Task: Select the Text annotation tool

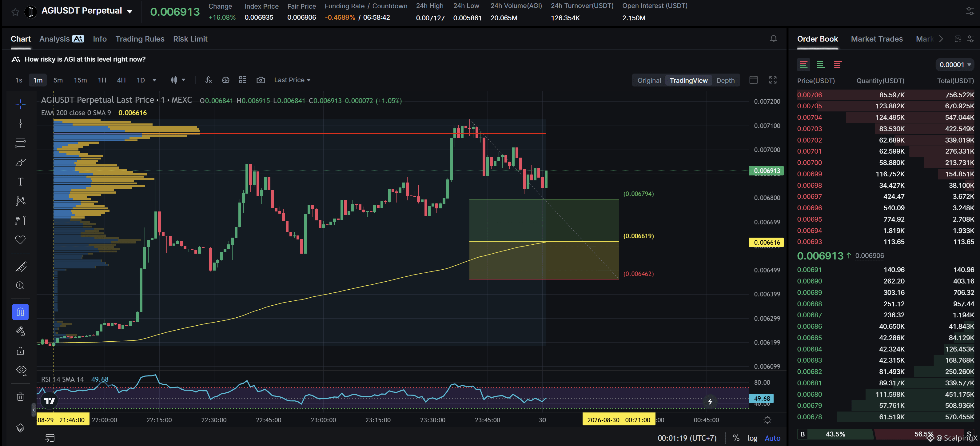Action: coord(21,182)
